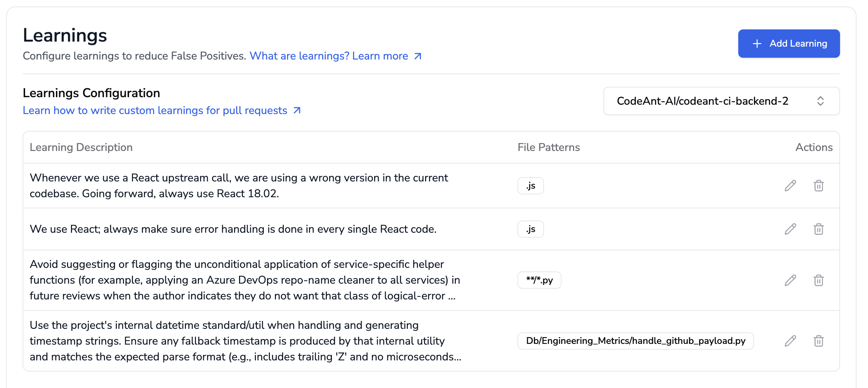Click the Add Learning button
Screen dimensions: 868x388
(x=789, y=43)
